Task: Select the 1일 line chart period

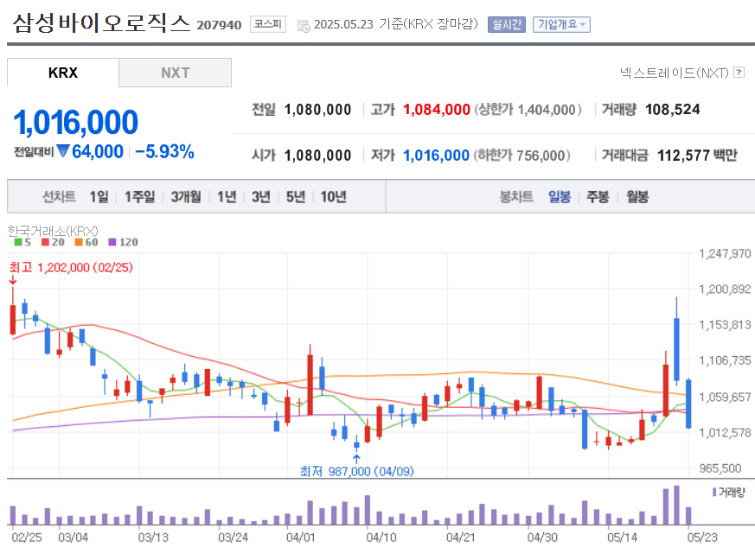Action: 99,196
